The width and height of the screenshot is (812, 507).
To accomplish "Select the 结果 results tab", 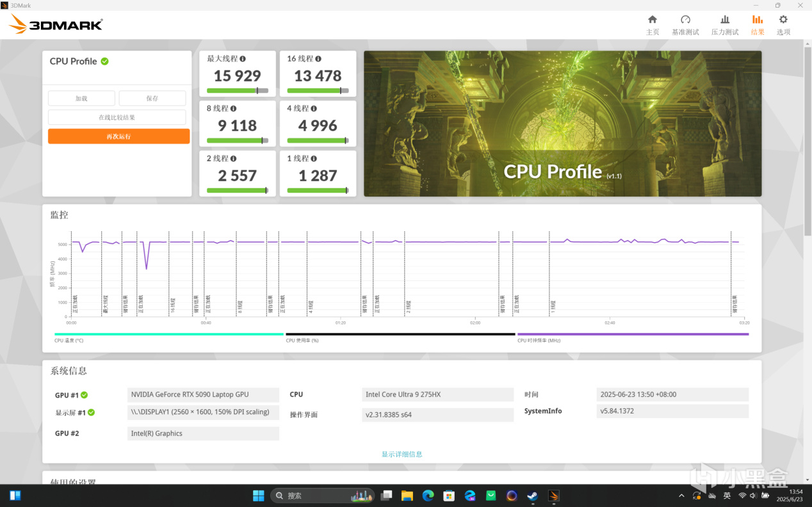I will (758, 25).
